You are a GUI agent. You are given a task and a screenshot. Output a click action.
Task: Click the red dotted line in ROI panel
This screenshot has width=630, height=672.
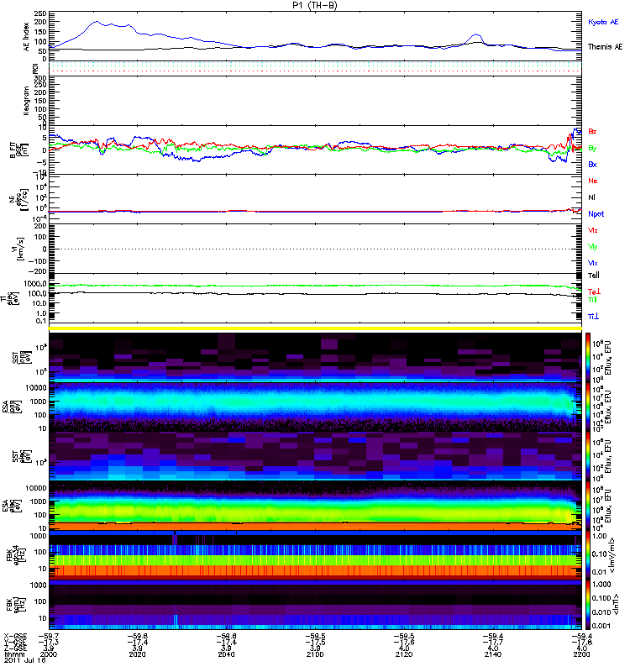point(315,71)
